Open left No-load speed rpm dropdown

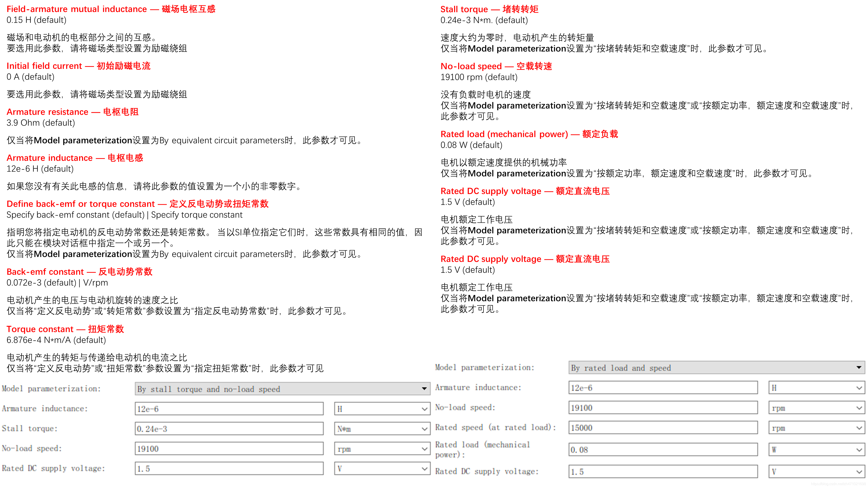point(382,449)
